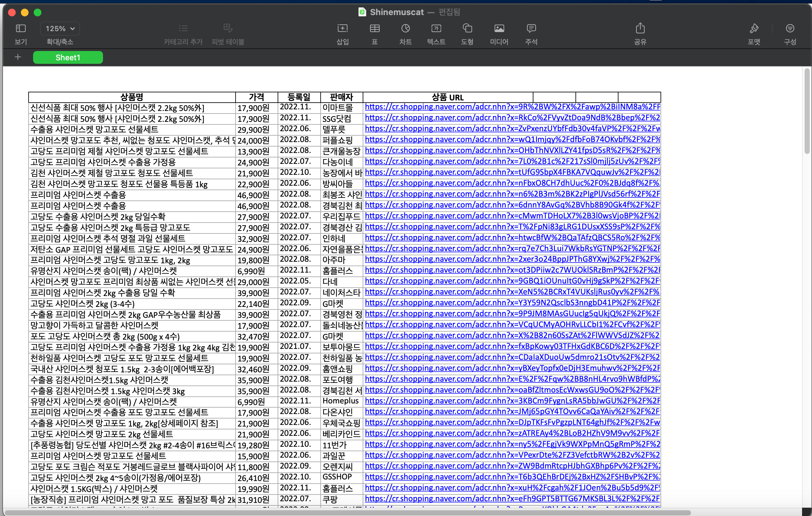
Task: Expand the 125% zoom dropdown
Action: [x=60, y=29]
